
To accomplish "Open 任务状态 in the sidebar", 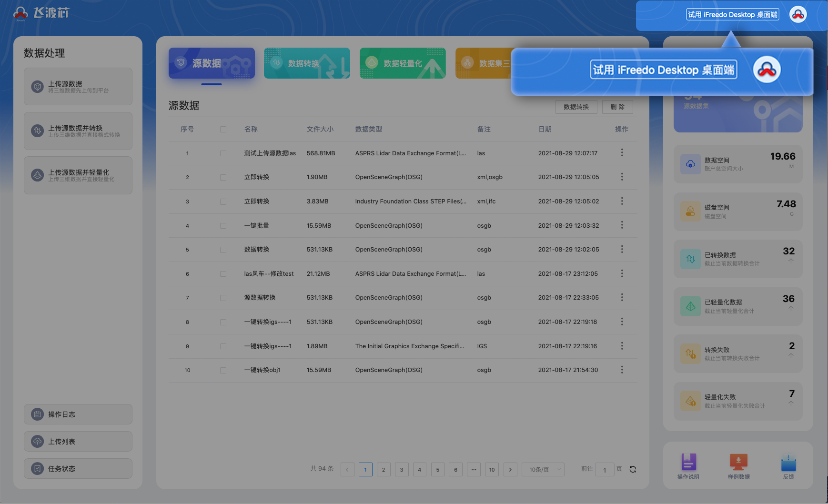I will [x=78, y=469].
